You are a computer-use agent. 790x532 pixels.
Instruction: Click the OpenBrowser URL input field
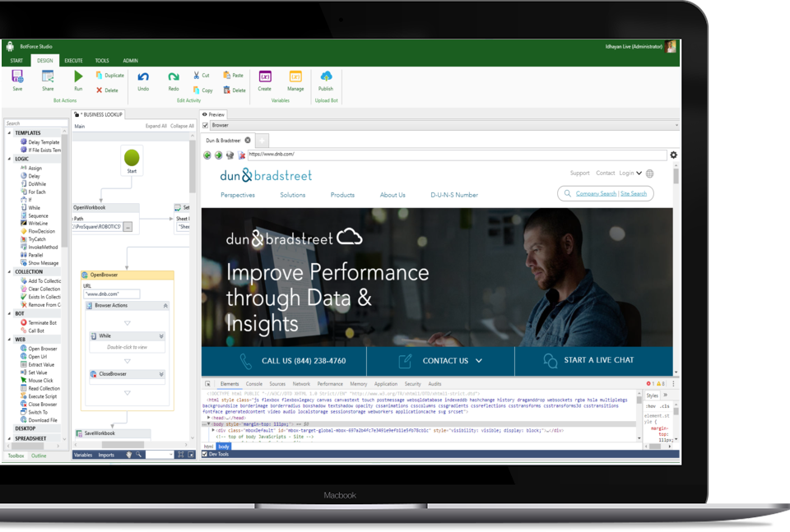(x=112, y=294)
